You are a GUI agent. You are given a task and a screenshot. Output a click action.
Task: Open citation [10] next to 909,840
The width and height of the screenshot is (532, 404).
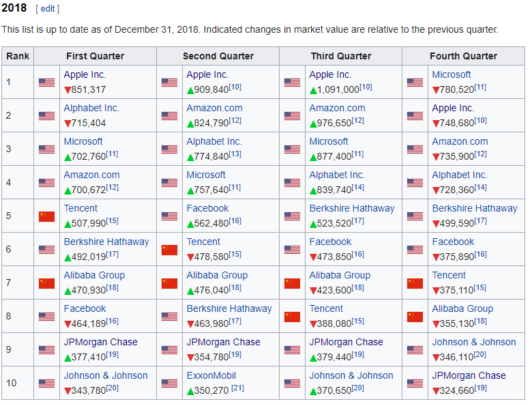coord(235,87)
